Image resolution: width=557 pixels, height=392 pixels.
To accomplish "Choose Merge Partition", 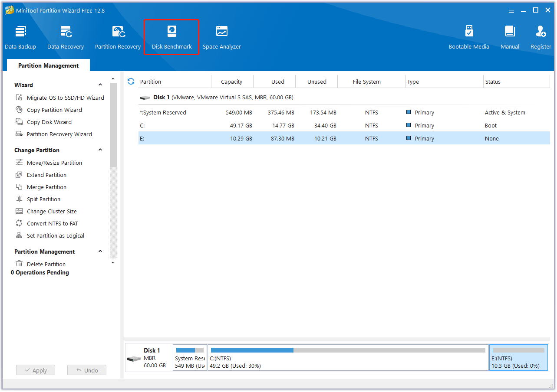I will [41, 187].
